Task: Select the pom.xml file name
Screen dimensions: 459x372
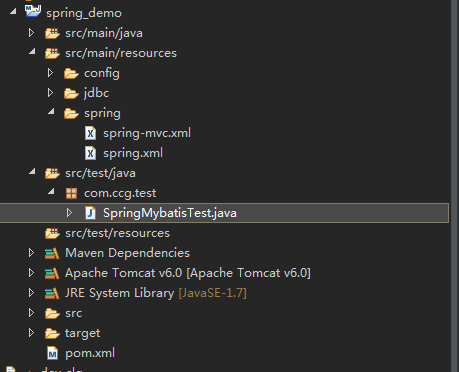Action: [x=90, y=353]
